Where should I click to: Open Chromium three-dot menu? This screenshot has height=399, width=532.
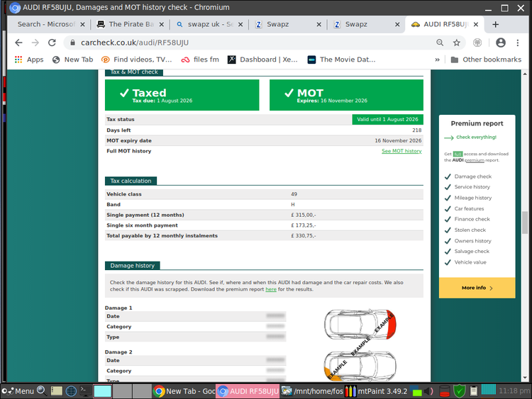pos(519,43)
